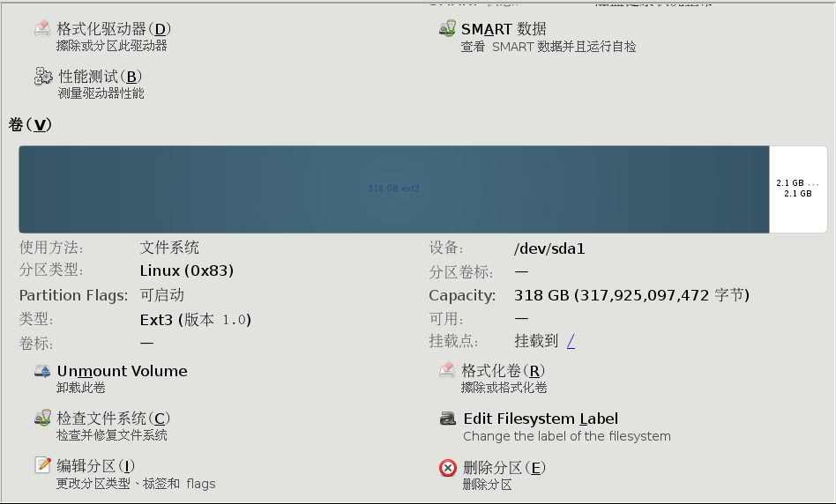Click the 擦除或格式化卷 description

(504, 388)
